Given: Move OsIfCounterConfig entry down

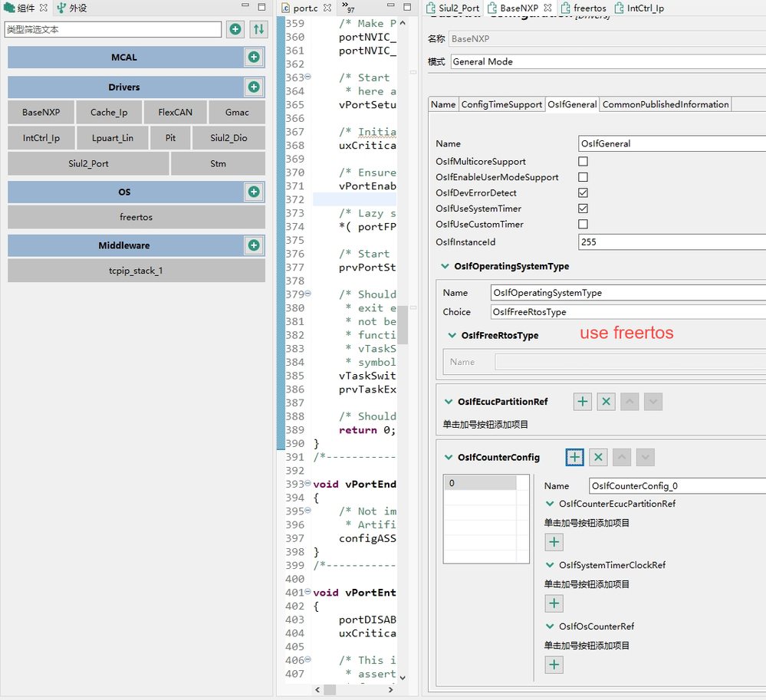Looking at the screenshot, I should [645, 457].
